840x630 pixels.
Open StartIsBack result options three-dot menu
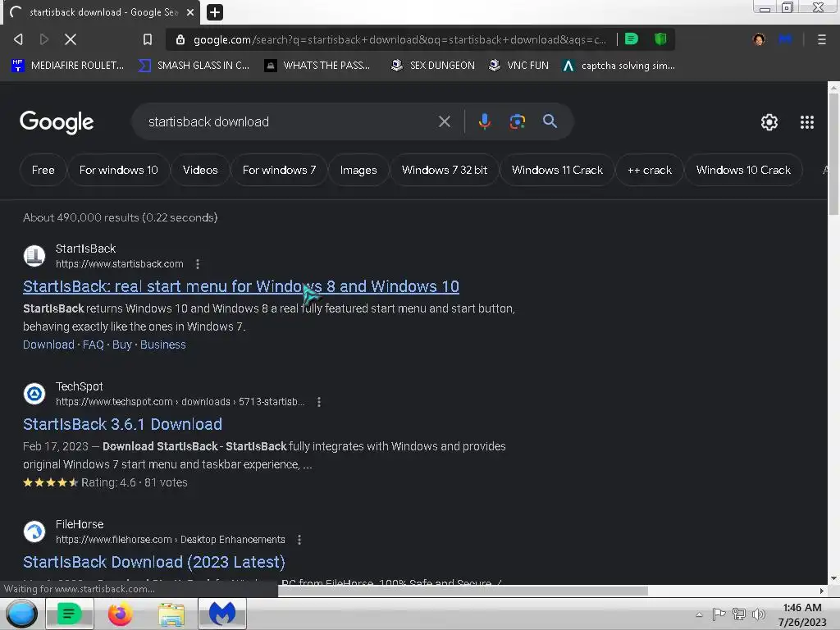pos(198,263)
